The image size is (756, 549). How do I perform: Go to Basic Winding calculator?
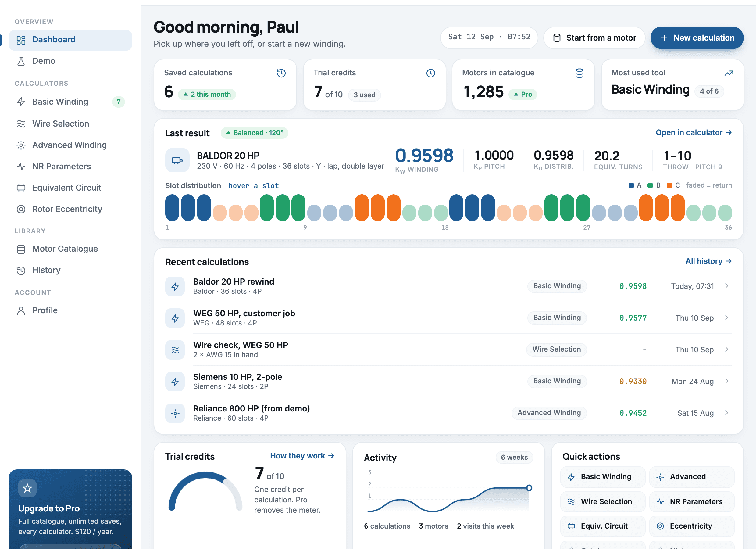[70, 102]
